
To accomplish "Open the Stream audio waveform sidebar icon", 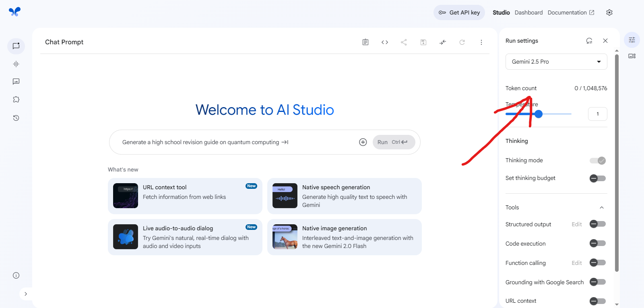I will (x=16, y=64).
